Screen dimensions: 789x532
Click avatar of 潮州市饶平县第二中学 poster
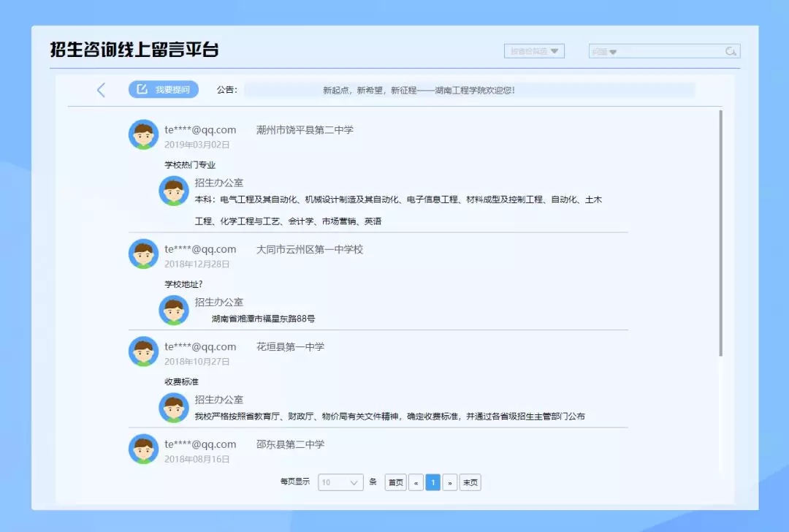[143, 134]
